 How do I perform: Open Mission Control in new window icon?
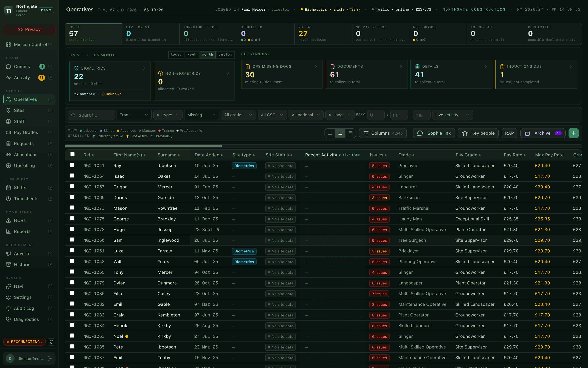[50, 45]
